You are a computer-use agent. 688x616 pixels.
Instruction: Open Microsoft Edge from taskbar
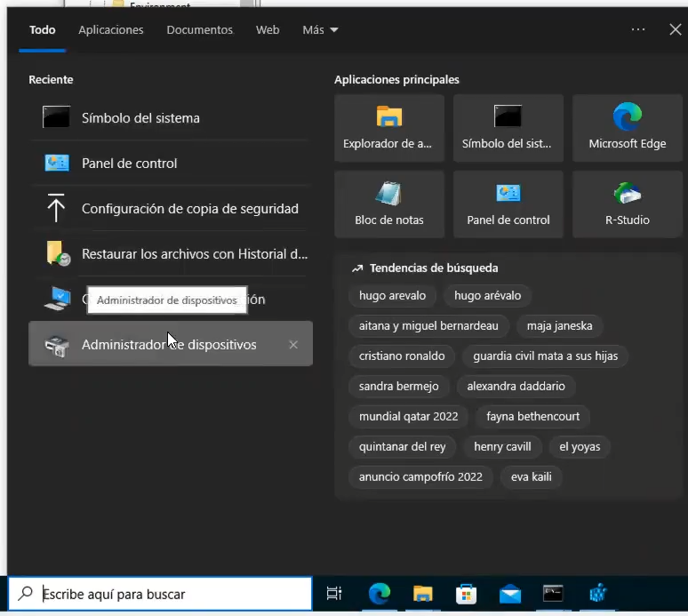click(379, 594)
